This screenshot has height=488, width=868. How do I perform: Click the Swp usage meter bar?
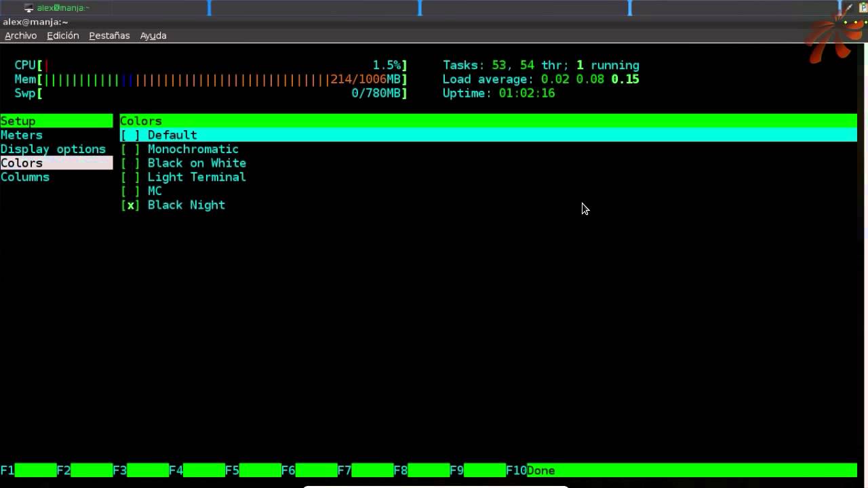coord(211,93)
